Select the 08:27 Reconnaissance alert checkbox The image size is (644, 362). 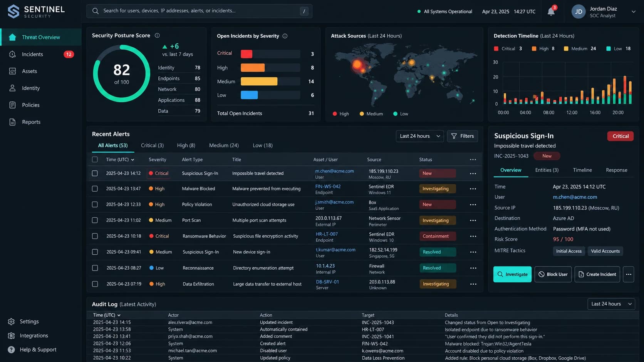[x=95, y=268]
